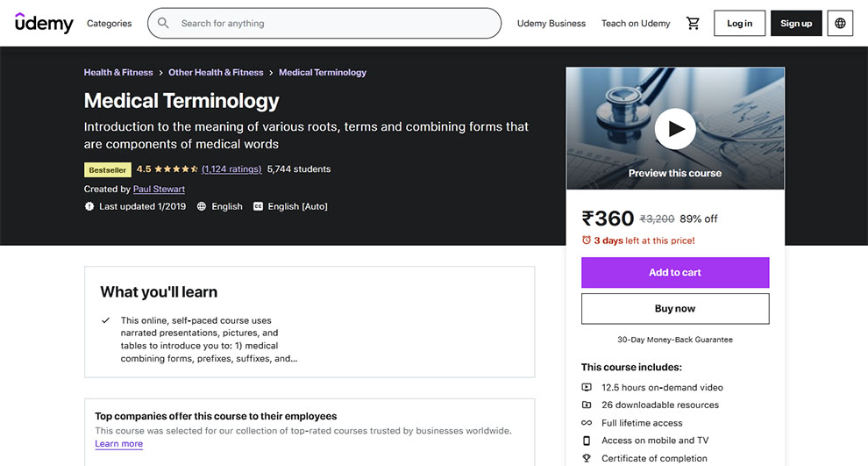Click the Log in button
The height and width of the screenshot is (466, 868).
[x=740, y=24]
